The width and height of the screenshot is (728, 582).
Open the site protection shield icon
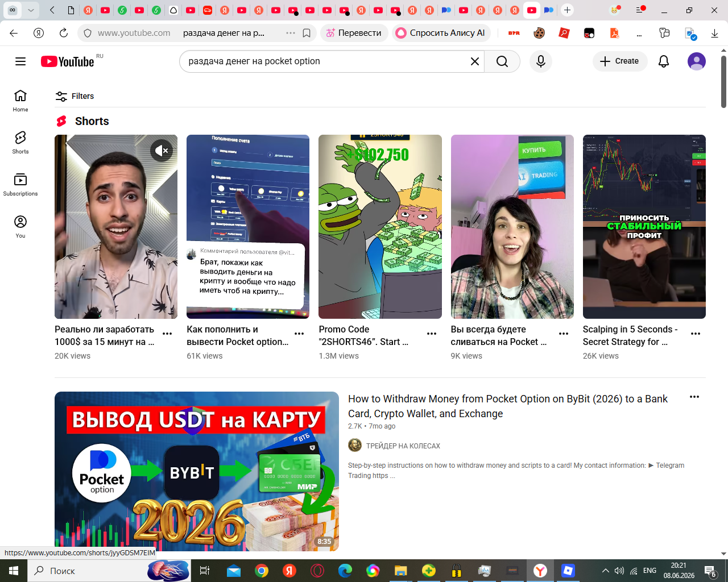88,33
